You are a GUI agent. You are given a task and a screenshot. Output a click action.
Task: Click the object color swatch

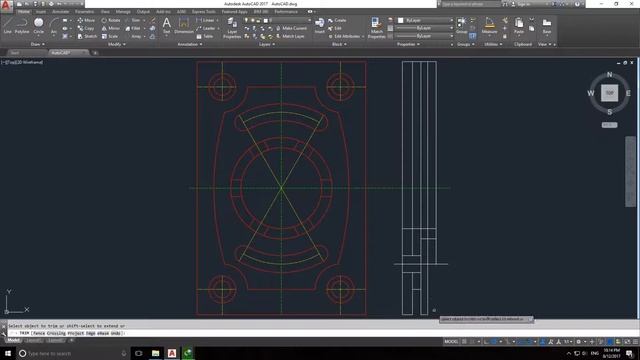pyautogui.click(x=400, y=20)
